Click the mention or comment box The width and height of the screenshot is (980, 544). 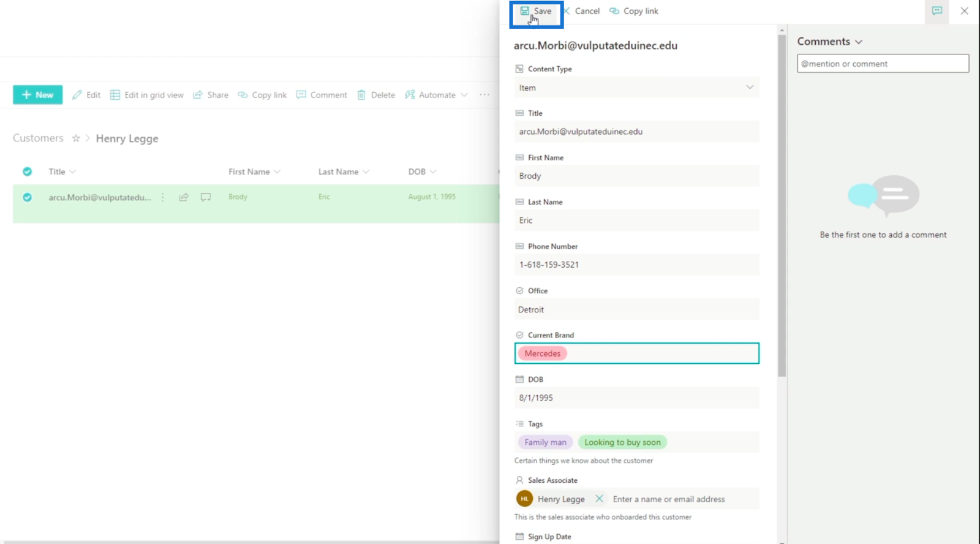tap(883, 64)
